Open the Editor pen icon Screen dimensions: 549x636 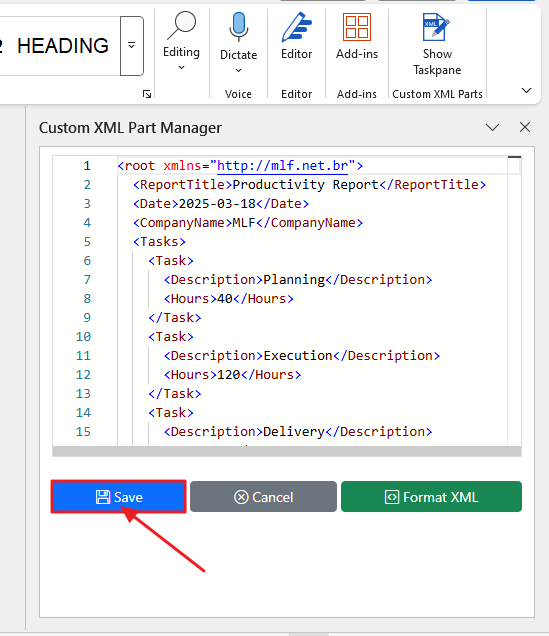[296, 28]
